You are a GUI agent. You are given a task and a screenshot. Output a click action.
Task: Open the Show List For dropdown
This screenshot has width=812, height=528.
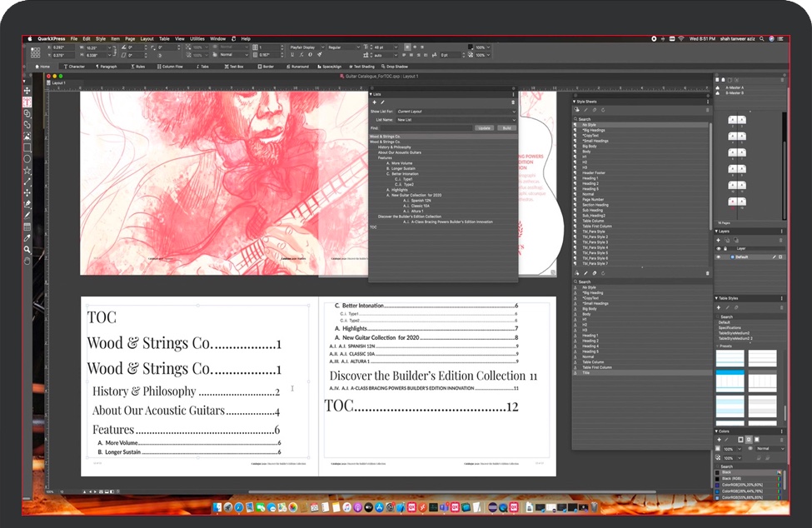[x=456, y=112]
